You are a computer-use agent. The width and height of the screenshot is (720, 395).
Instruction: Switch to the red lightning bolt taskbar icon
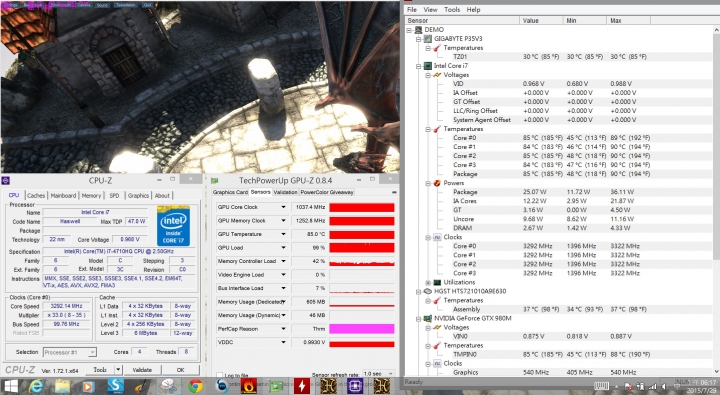tap(302, 386)
